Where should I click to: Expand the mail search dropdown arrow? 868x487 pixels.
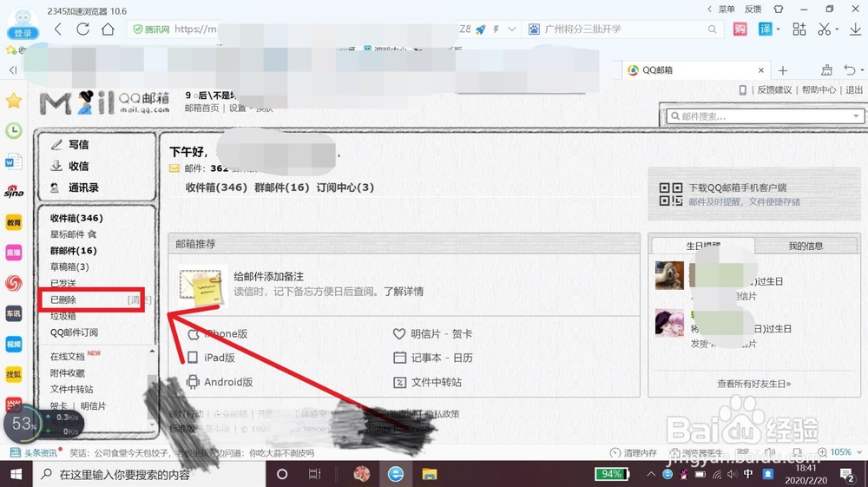point(856,116)
